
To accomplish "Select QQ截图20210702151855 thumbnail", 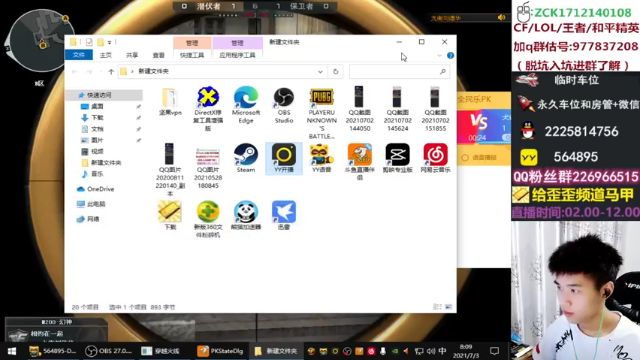I will (x=435, y=97).
